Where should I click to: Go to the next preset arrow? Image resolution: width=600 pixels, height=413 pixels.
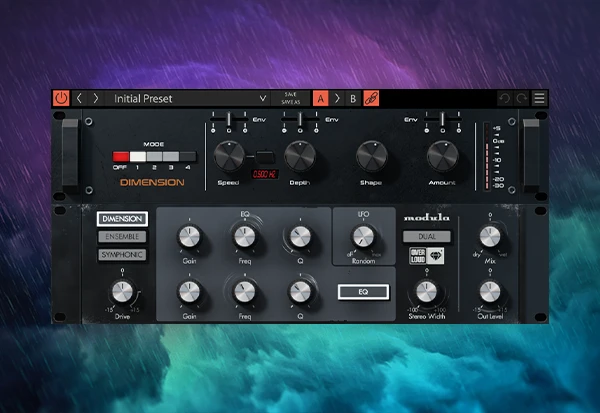[x=96, y=98]
